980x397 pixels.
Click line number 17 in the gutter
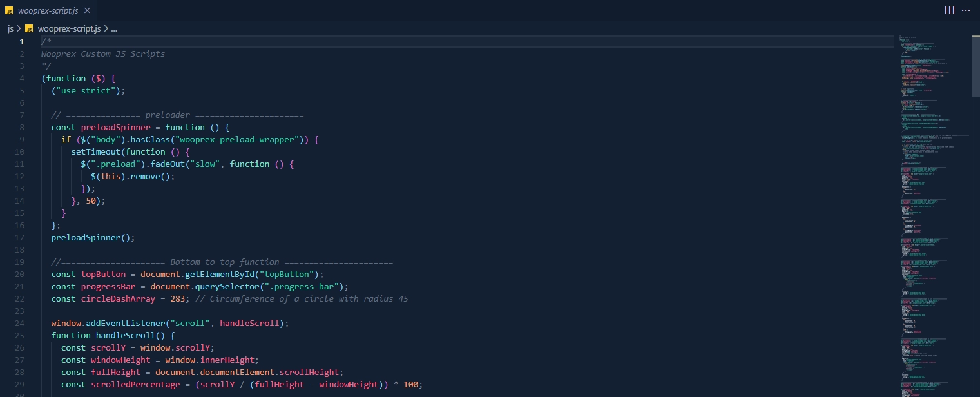(19, 238)
